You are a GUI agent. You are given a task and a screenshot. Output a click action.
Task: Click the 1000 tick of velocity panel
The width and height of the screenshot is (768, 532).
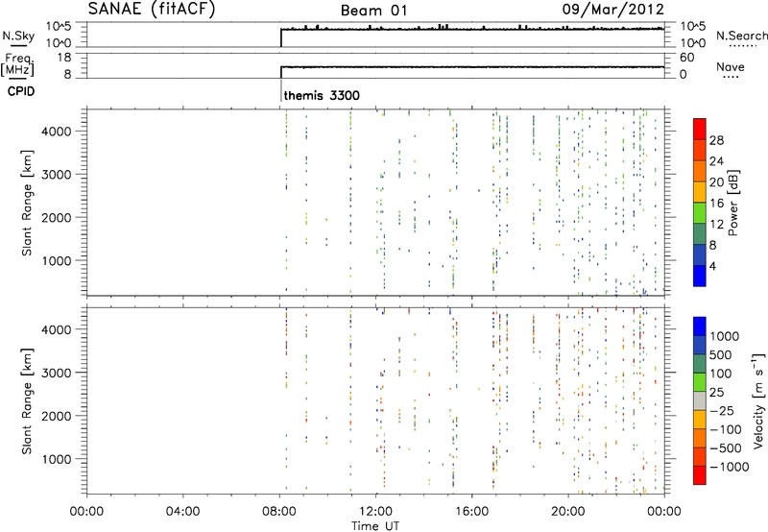click(x=57, y=459)
